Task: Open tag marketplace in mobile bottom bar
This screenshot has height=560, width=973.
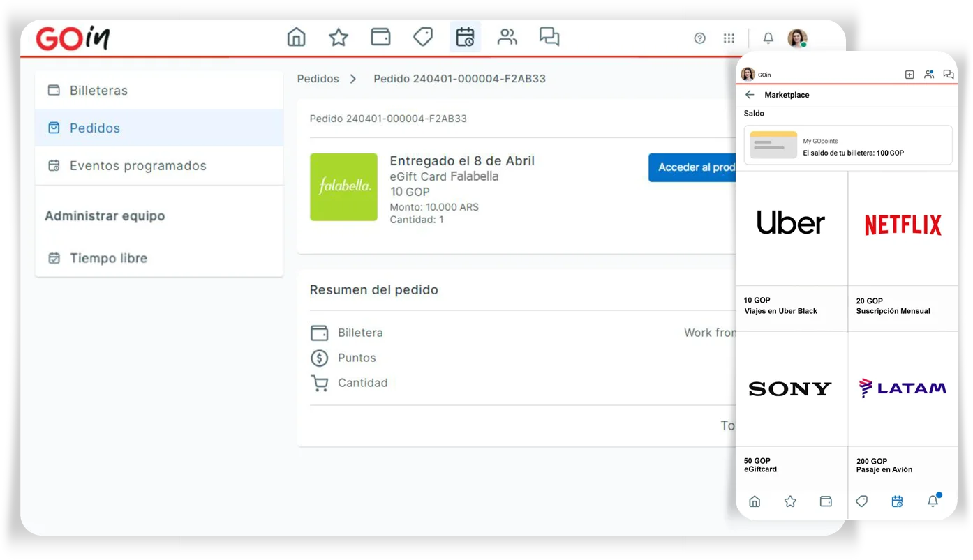Action: click(x=861, y=501)
